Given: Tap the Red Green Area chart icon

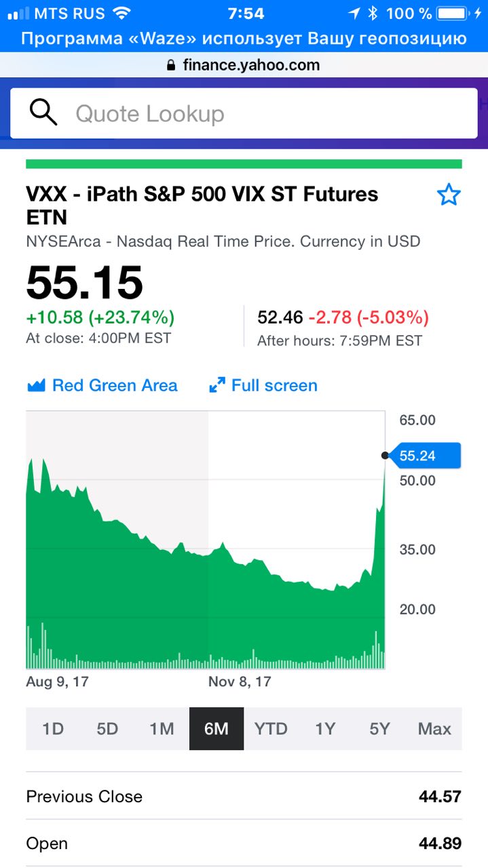Looking at the screenshot, I should point(36,386).
